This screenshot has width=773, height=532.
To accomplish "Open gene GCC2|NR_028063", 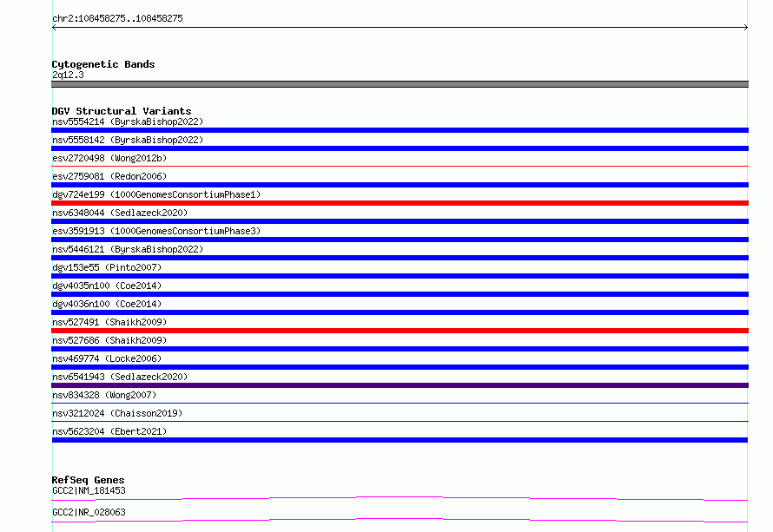I will 89,512.
